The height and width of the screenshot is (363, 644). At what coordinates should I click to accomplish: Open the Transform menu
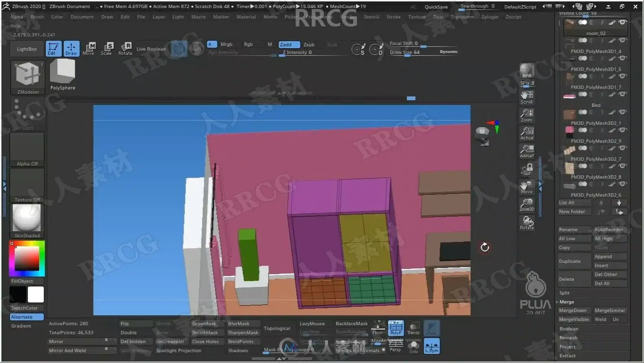(462, 17)
